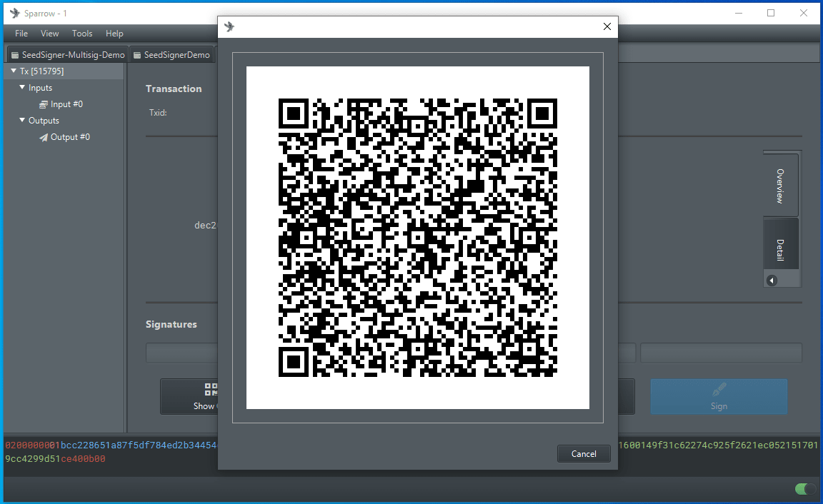Click the blue Sign button

[719, 397]
